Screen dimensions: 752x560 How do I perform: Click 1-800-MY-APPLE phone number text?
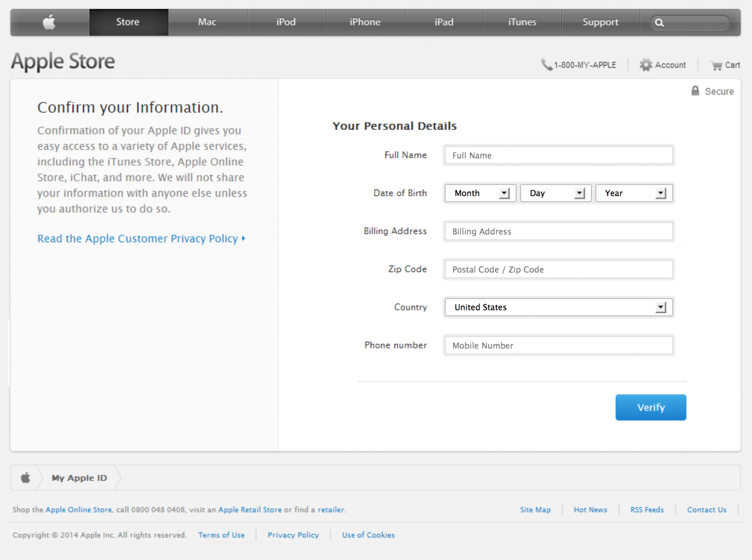click(585, 65)
